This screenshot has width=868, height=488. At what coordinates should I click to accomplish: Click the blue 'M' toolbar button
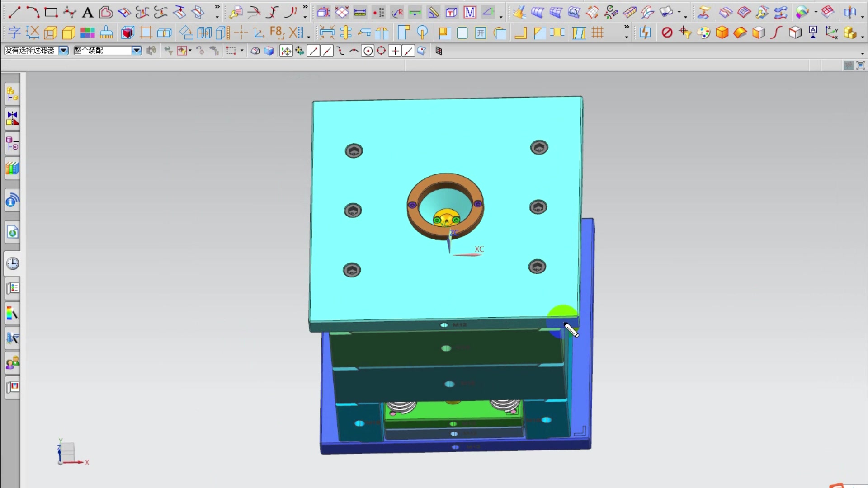(470, 13)
